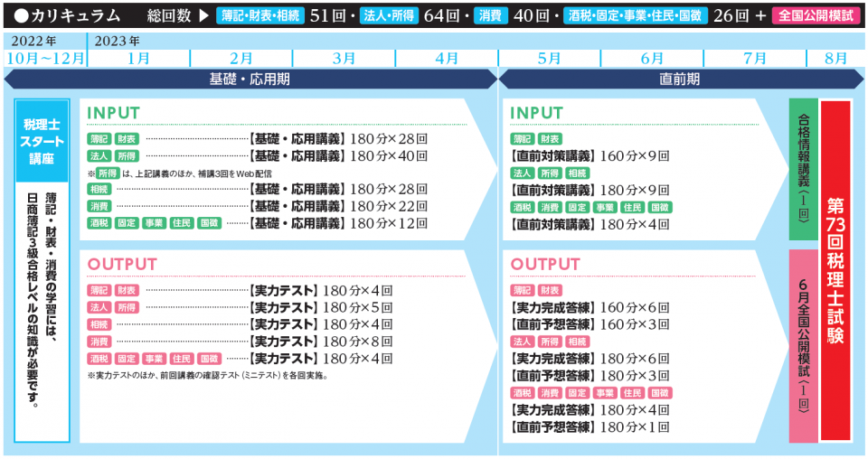
Task: Click the 簿記・財表・相続 tag in the header
Action: (262, 16)
